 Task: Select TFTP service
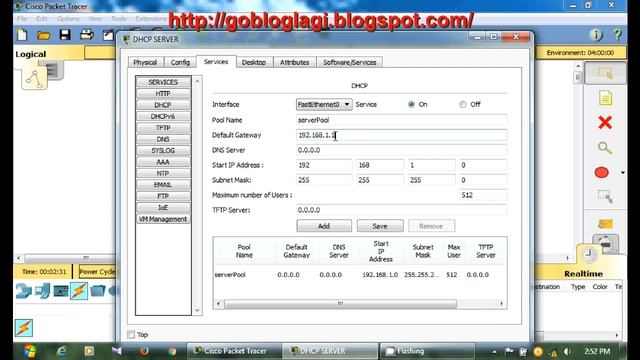click(163, 128)
